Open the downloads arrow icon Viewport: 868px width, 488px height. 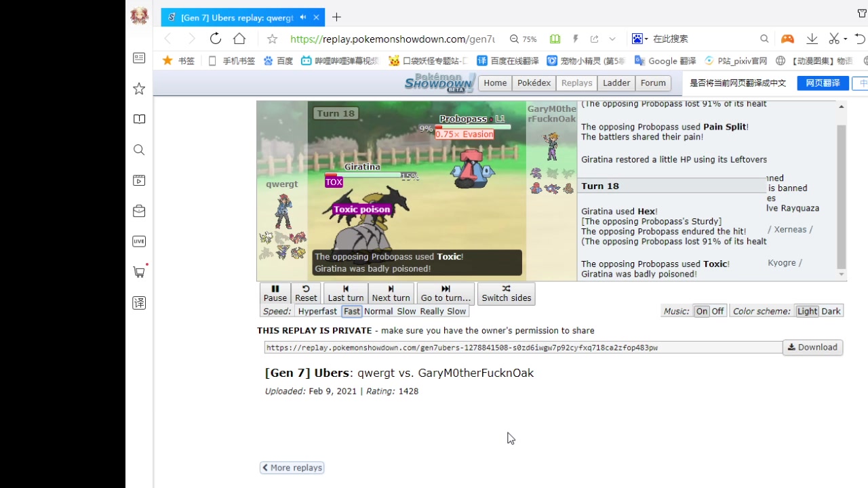click(812, 39)
